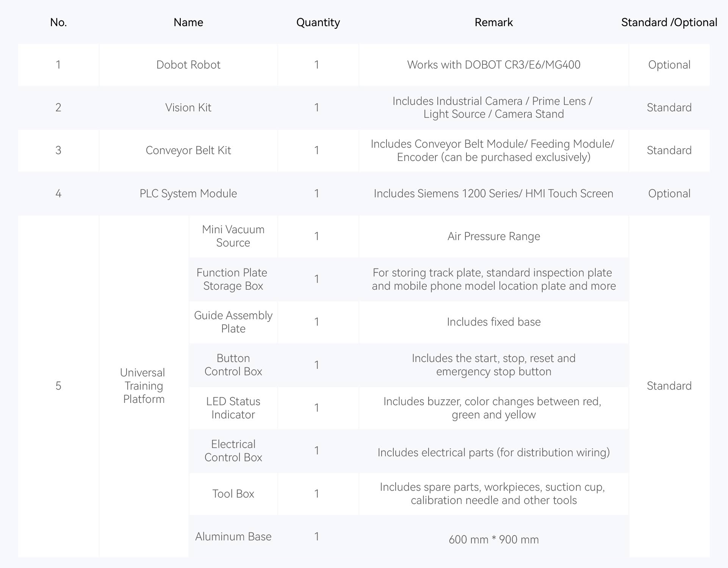Click the "Name" column header
This screenshot has height=568, width=728.
(188, 22)
